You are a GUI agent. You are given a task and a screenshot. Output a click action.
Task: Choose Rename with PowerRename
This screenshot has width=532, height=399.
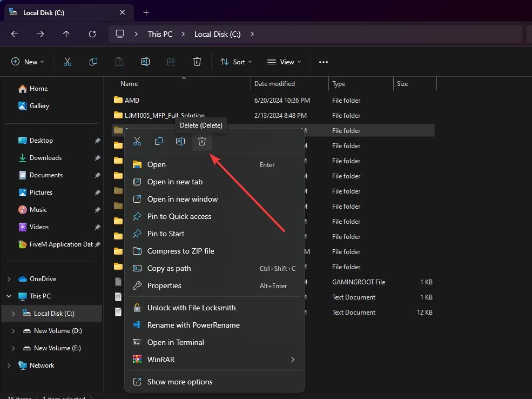(x=214, y=325)
